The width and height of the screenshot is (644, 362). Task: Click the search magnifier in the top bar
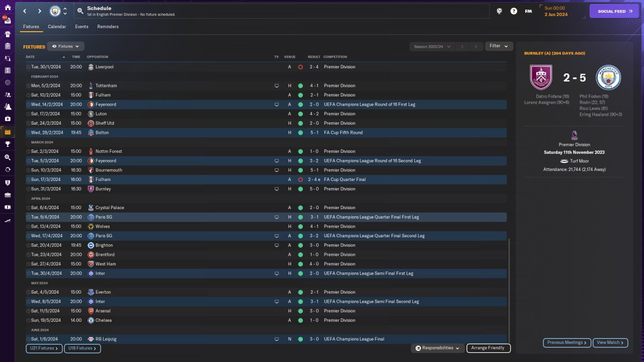pos(80,11)
